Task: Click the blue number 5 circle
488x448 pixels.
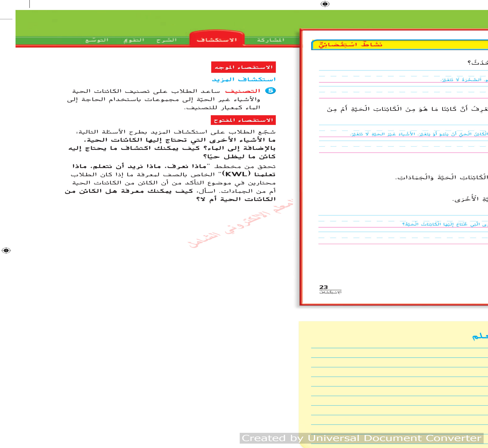Action: click(x=270, y=91)
